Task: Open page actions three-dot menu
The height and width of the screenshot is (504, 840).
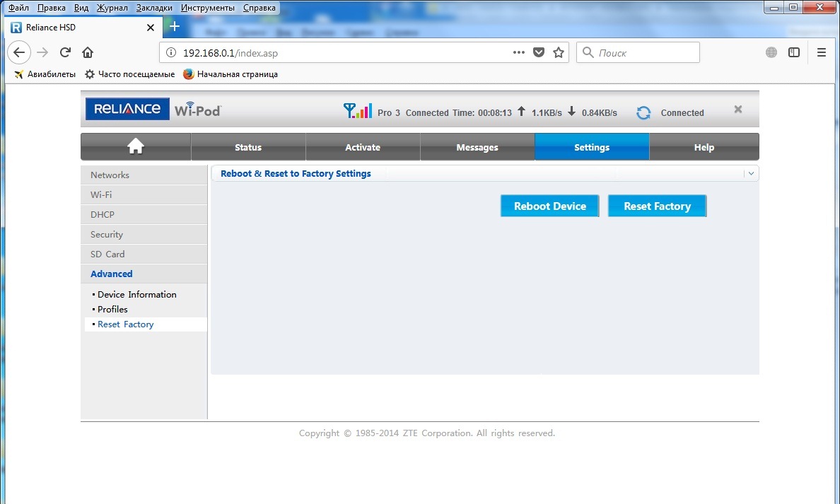Action: click(518, 52)
